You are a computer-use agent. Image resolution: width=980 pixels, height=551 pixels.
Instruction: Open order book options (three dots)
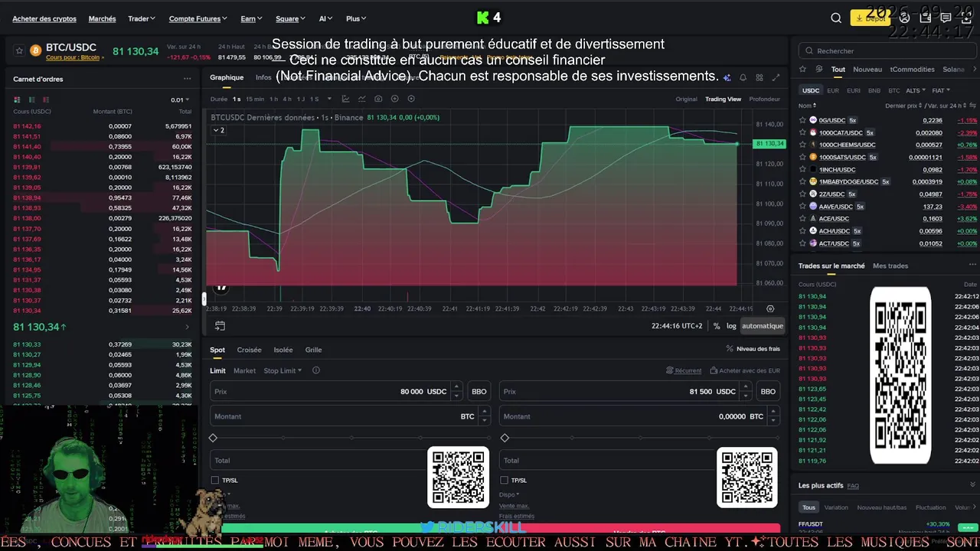pos(187,79)
